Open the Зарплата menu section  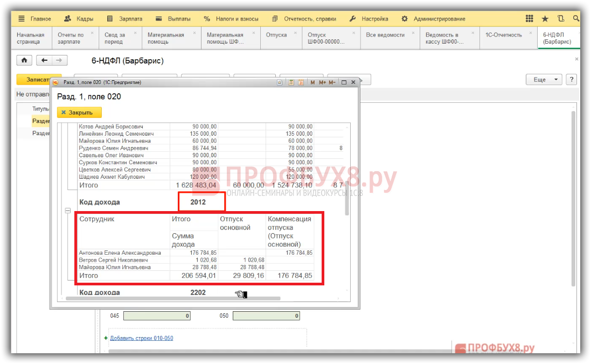tap(124, 19)
